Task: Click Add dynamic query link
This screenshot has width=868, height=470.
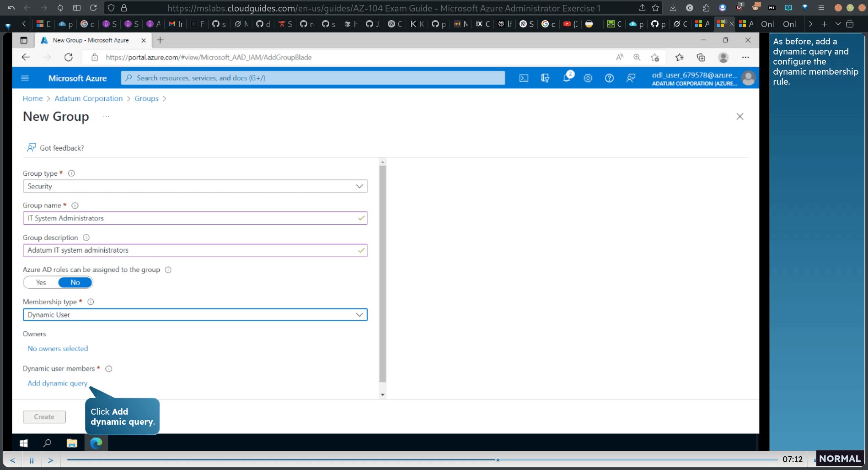Action: click(x=57, y=384)
